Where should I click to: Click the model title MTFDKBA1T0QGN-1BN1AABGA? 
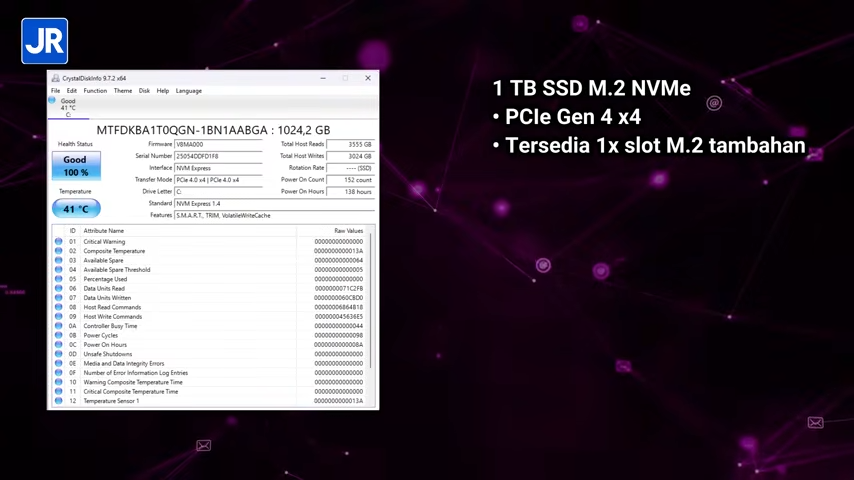point(182,130)
